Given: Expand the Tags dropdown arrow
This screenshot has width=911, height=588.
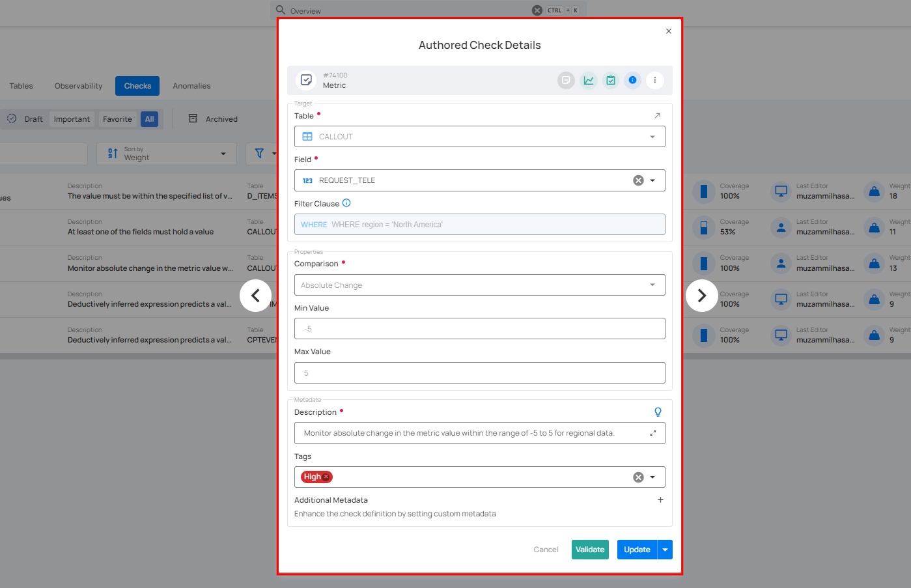Looking at the screenshot, I should 652,477.
